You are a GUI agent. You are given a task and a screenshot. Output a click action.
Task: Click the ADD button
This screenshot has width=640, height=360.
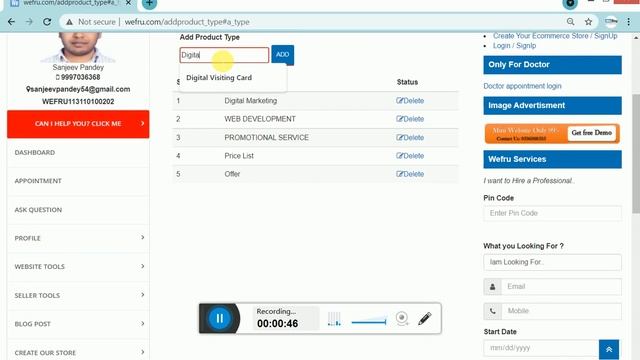point(282,55)
